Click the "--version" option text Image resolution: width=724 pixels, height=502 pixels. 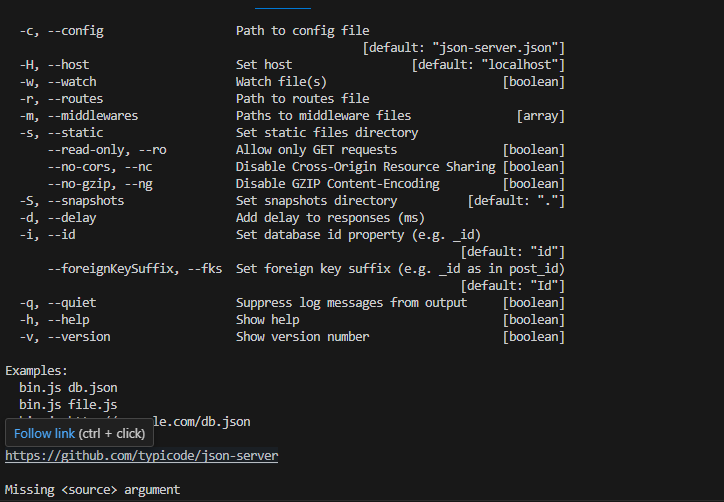pos(79,337)
